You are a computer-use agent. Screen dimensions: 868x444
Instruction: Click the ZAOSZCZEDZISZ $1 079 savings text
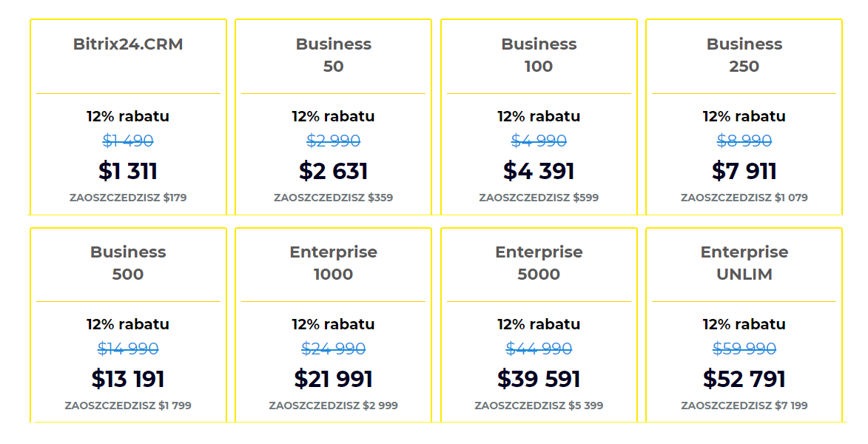click(x=744, y=198)
